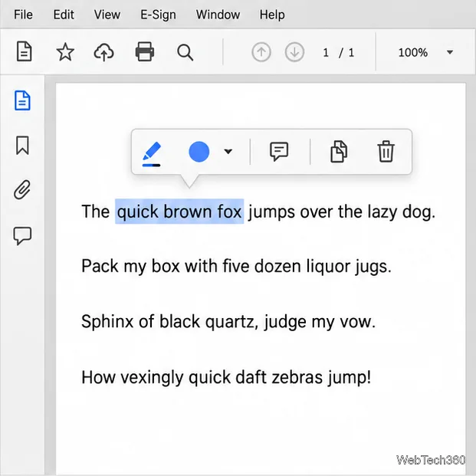Viewport: 476px width, 476px height.
Task: Open bookmarks panel in sidebar
Action: pyautogui.click(x=22, y=145)
